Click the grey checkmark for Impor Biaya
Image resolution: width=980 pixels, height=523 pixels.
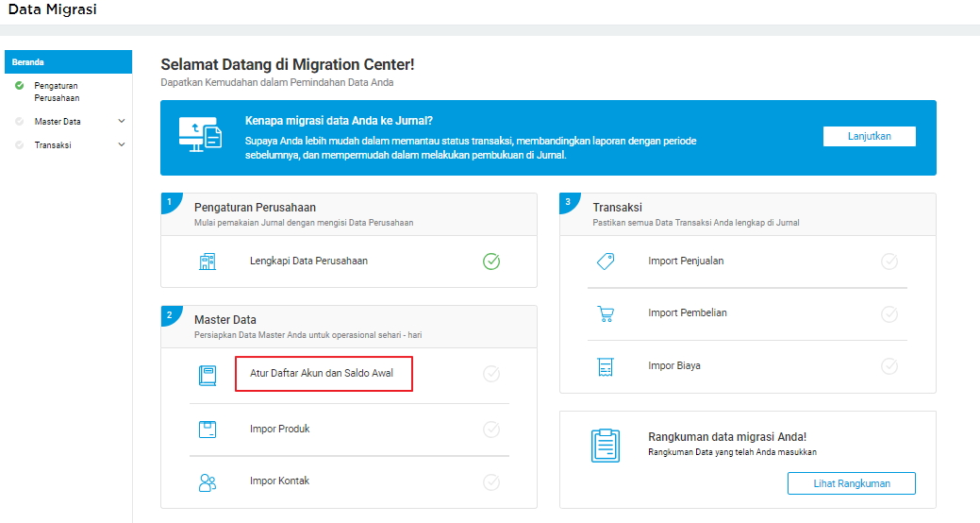click(x=889, y=366)
